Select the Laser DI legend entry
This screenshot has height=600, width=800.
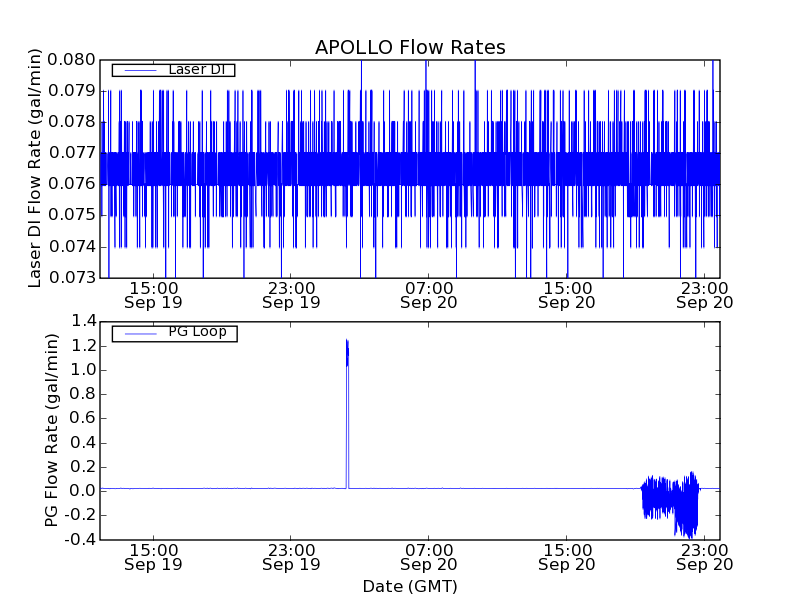(x=195, y=69)
